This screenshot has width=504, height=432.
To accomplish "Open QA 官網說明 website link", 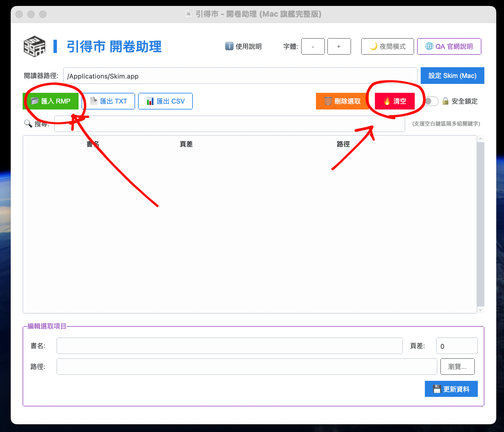I will [449, 46].
